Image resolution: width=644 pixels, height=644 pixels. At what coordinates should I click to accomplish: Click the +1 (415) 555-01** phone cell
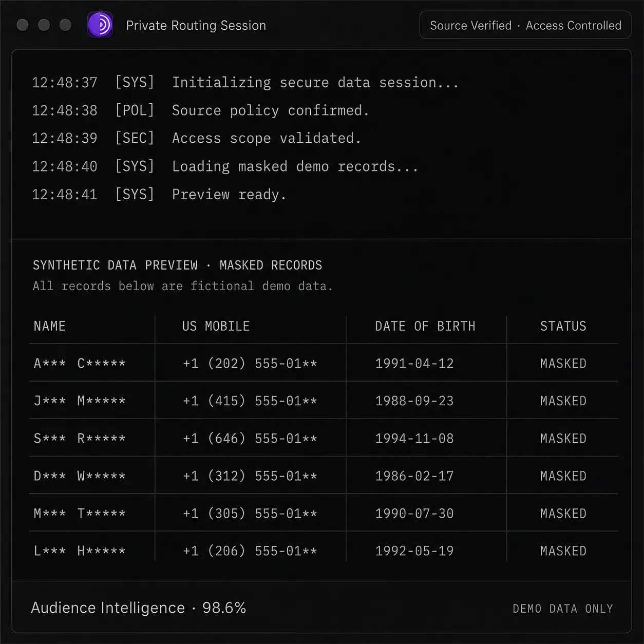tap(250, 401)
